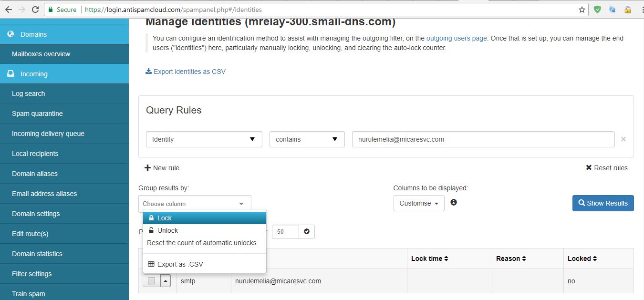
Task: Click the green shield extension icon
Action: point(597,10)
